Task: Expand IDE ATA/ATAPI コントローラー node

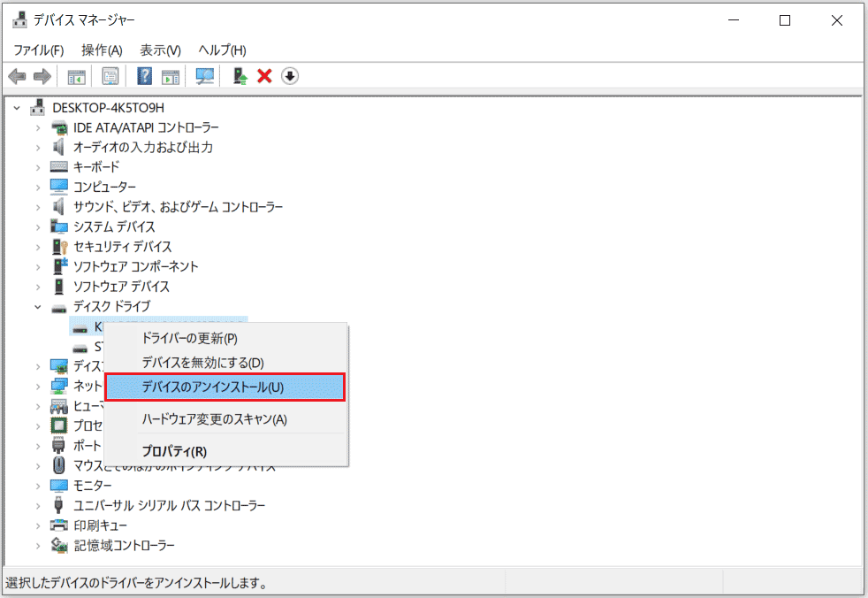Action: [x=38, y=128]
